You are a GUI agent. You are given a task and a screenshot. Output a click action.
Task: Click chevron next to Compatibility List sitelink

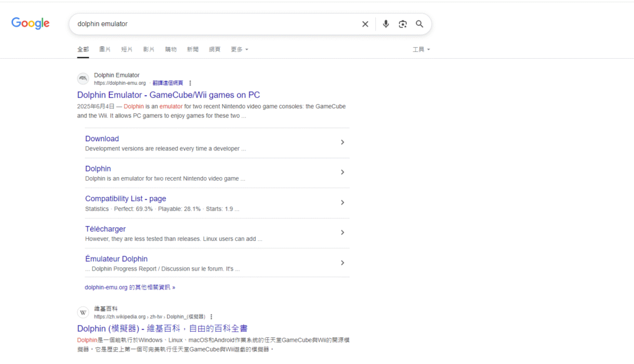[342, 202]
